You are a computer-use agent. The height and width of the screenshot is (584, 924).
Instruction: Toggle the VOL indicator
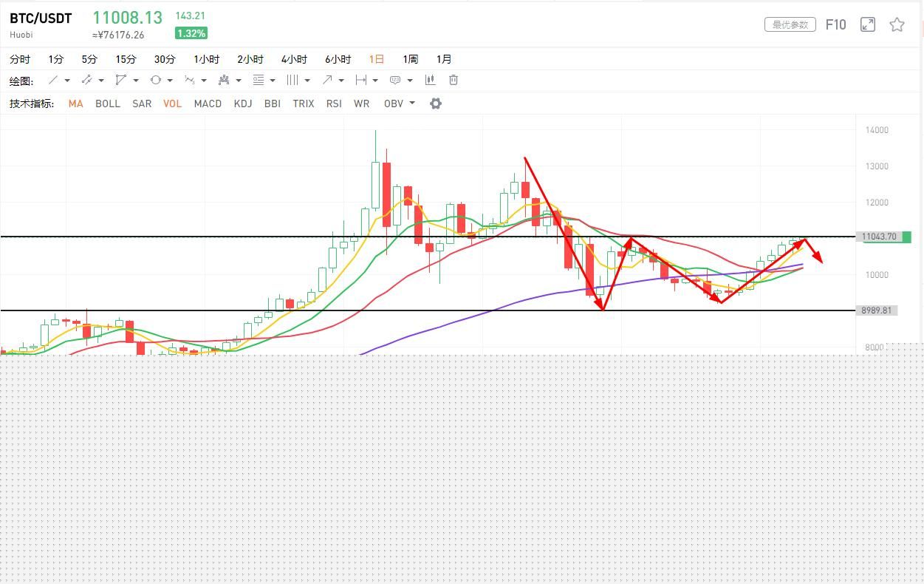pos(172,103)
